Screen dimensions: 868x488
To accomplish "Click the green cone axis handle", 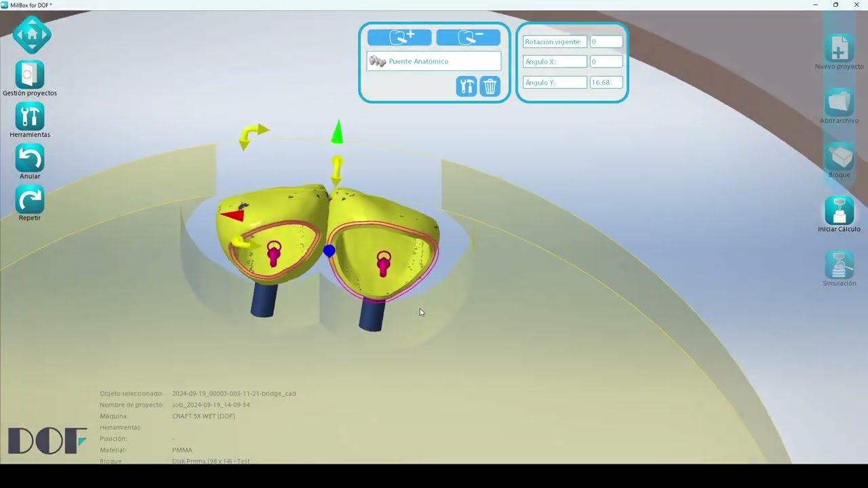I will pyautogui.click(x=337, y=132).
